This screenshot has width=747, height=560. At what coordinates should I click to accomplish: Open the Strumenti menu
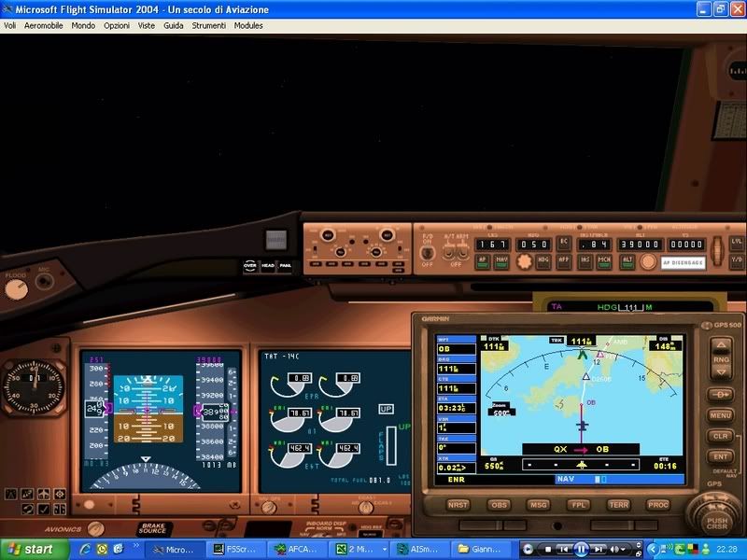[208, 26]
